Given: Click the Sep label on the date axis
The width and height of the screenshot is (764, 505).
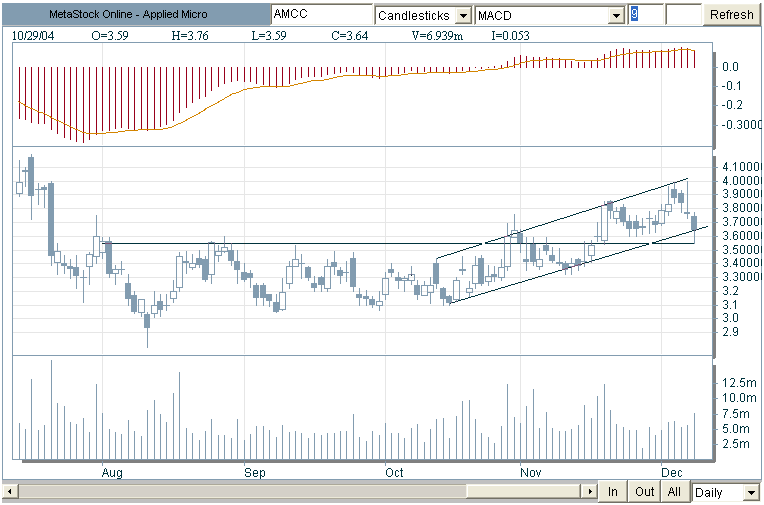Looking at the screenshot, I should pyautogui.click(x=255, y=473).
